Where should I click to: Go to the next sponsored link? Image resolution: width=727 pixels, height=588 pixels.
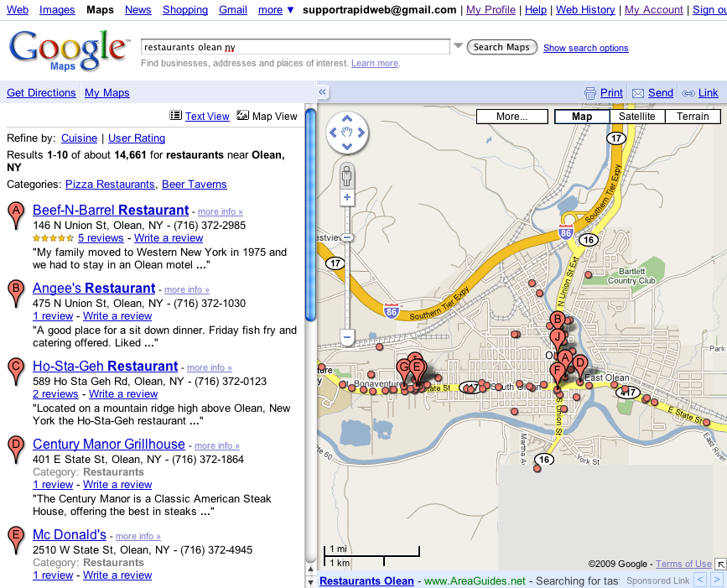pos(717,580)
